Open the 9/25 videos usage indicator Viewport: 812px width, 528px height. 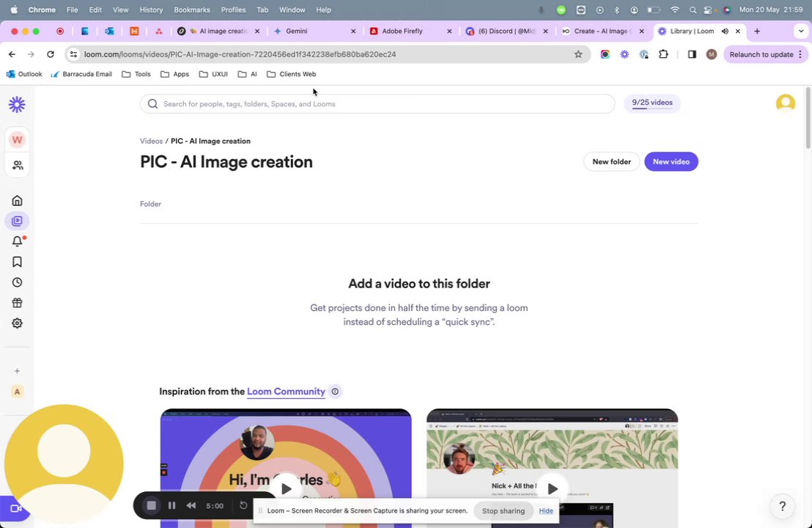pos(652,103)
